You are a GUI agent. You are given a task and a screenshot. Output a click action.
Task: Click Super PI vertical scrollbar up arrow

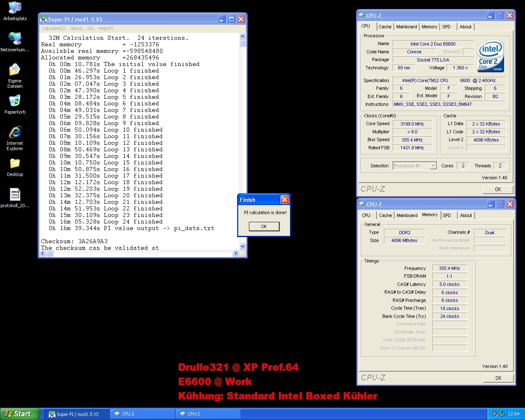tap(242, 36)
